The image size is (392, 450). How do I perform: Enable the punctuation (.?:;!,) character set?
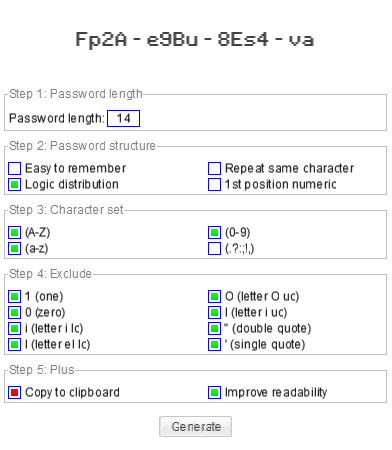pyautogui.click(x=214, y=248)
